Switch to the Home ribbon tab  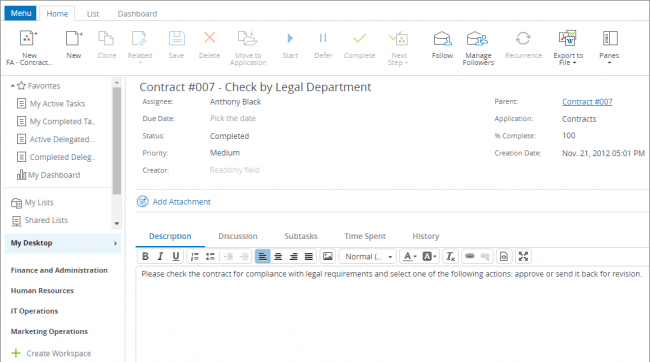pyautogui.click(x=57, y=14)
